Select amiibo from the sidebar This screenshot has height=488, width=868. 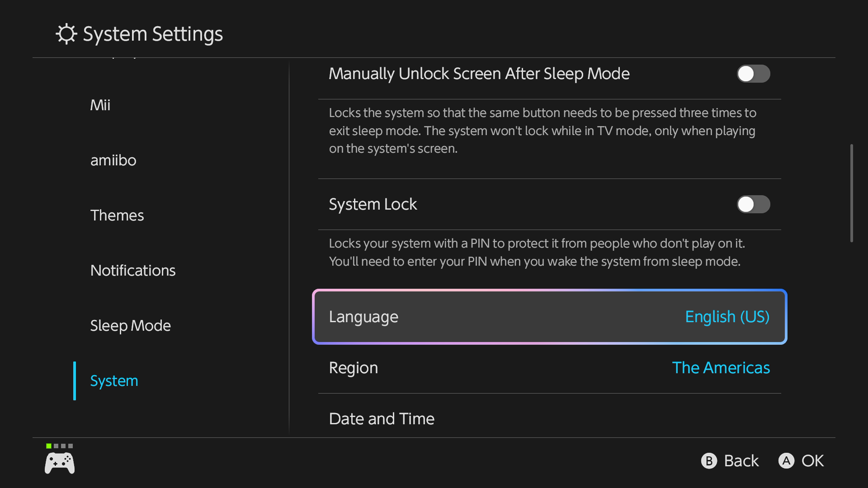(113, 160)
